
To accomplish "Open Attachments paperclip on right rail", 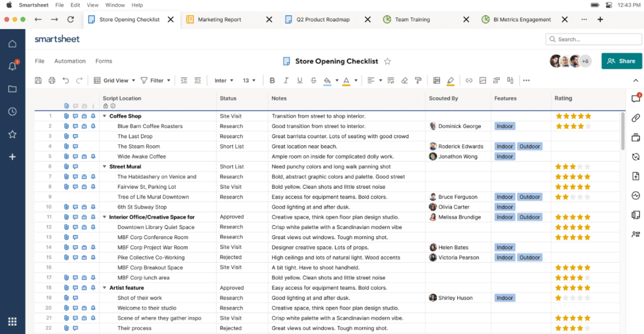I will (x=636, y=118).
